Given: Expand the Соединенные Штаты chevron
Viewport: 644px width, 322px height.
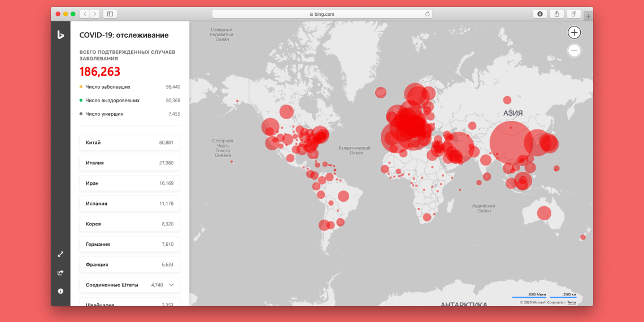Looking at the screenshot, I should point(171,285).
